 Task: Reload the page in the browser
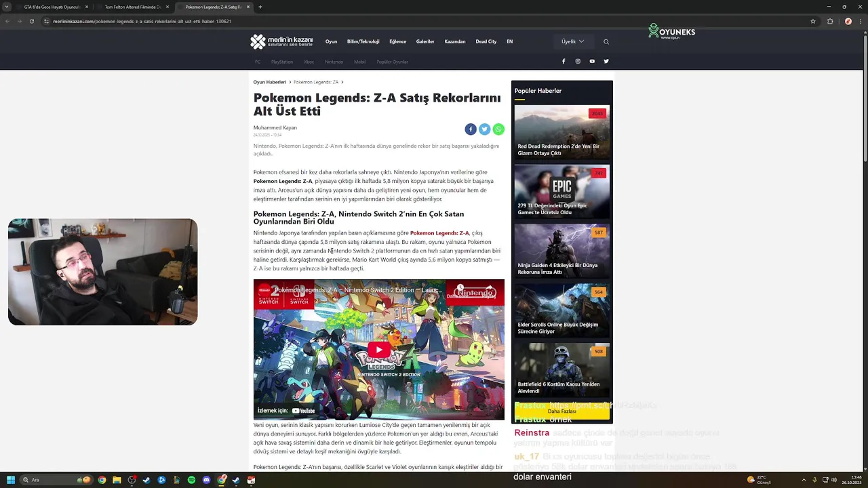pyautogui.click(x=31, y=21)
